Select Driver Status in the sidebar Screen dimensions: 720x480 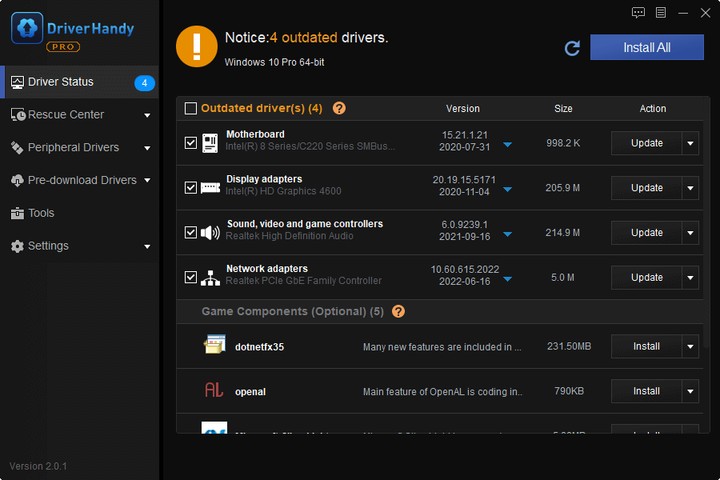(x=79, y=82)
